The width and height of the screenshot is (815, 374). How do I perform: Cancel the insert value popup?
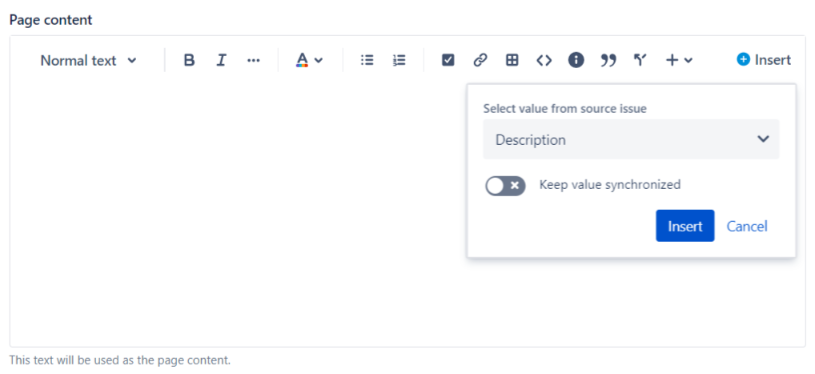coord(747,226)
